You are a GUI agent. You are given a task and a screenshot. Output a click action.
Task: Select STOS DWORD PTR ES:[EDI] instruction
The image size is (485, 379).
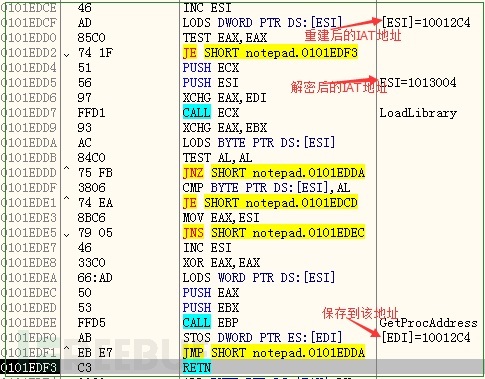262,337
